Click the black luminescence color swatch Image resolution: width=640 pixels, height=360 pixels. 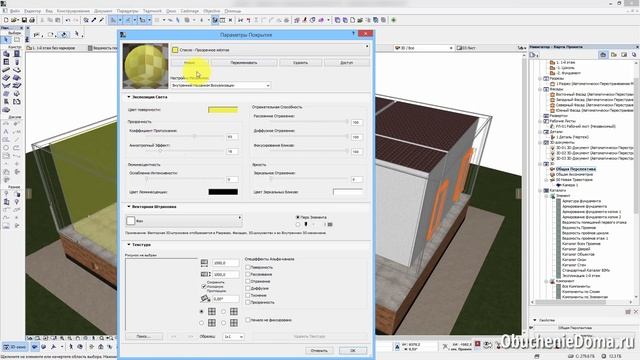(x=223, y=192)
